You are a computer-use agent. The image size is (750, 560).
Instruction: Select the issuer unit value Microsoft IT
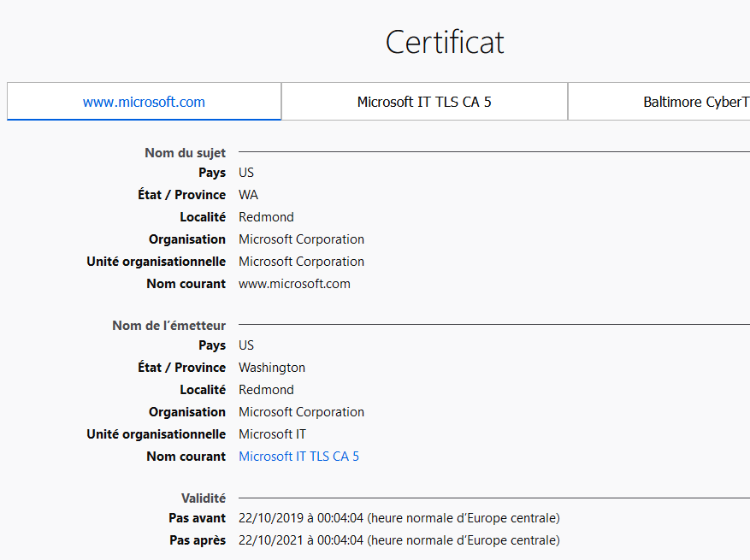[272, 434]
